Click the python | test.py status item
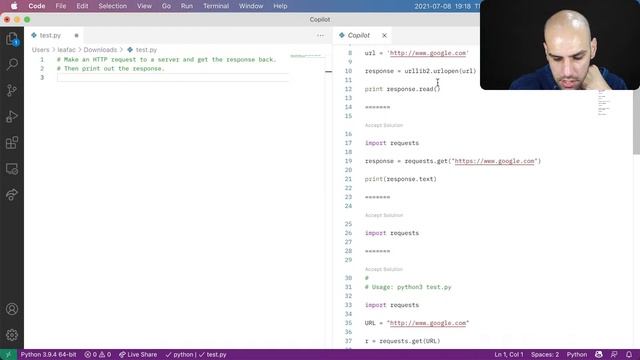 [196, 355]
